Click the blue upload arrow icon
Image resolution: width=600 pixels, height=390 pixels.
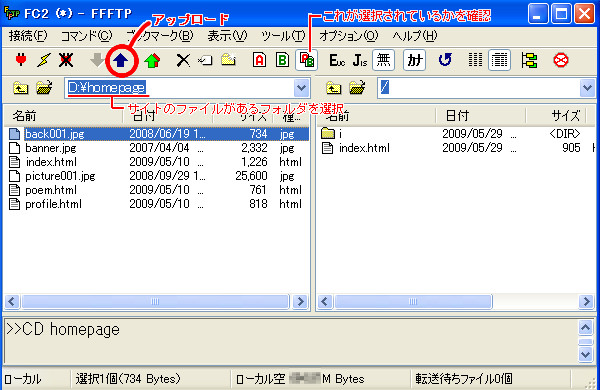[121, 60]
